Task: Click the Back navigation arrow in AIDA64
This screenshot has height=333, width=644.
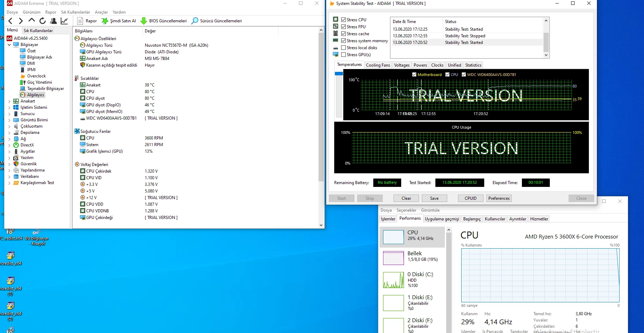Action: 10,21
